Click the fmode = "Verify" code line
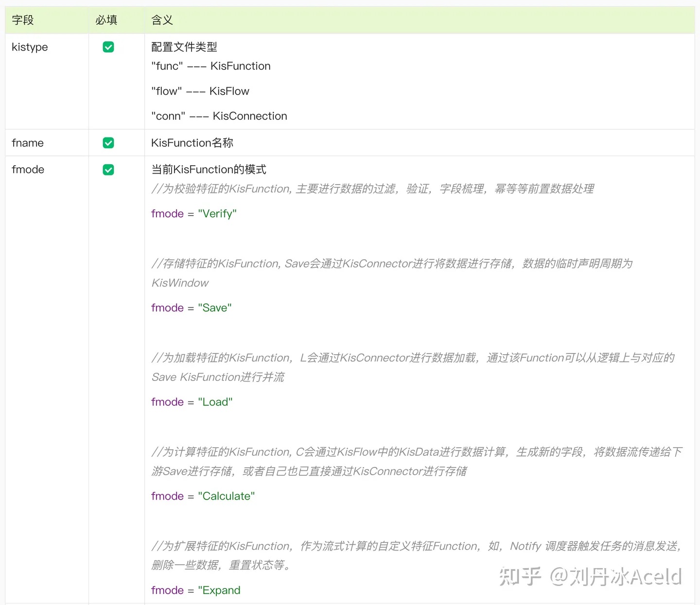The height and width of the screenshot is (605, 700). 194,214
